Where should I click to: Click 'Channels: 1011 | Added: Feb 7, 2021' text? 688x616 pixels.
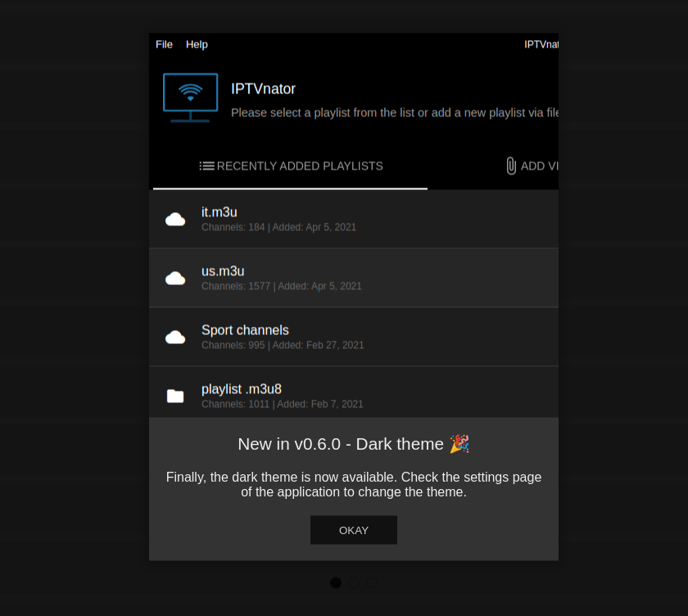(282, 404)
